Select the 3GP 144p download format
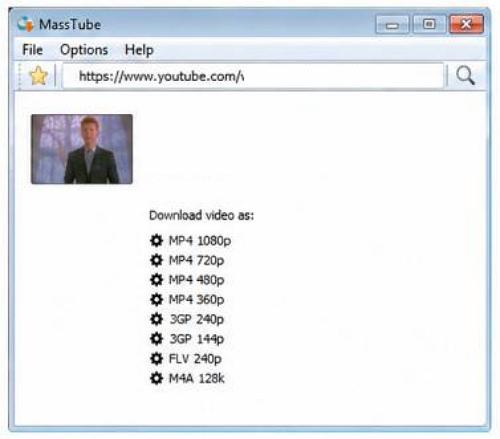This screenshot has height=439, width=500. click(x=197, y=339)
